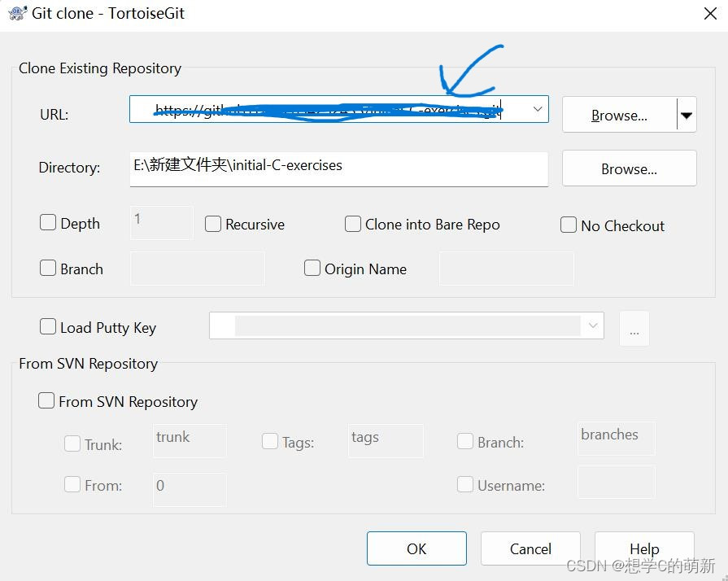Click the From revision number field
The height and width of the screenshot is (581, 728).
pos(190,490)
